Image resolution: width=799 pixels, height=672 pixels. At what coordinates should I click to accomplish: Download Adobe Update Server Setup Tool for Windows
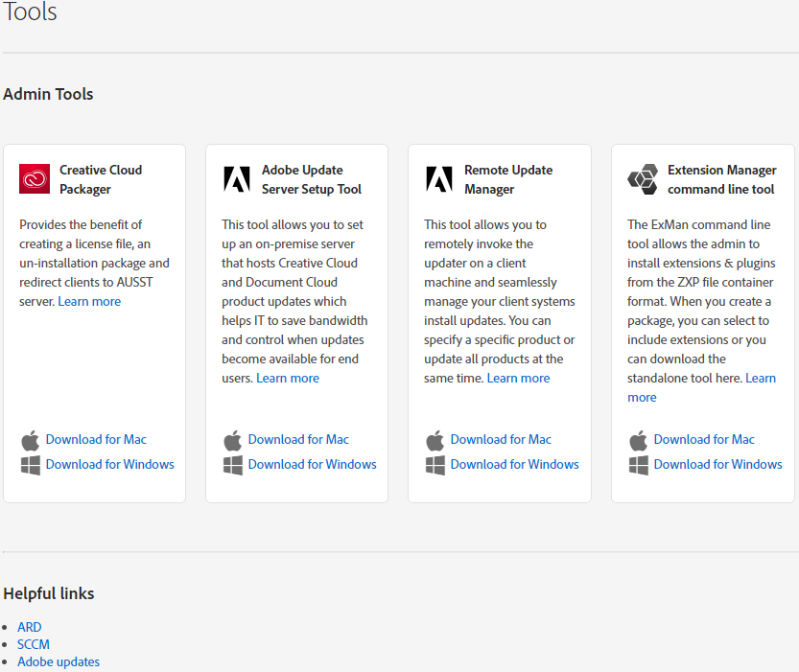point(312,465)
